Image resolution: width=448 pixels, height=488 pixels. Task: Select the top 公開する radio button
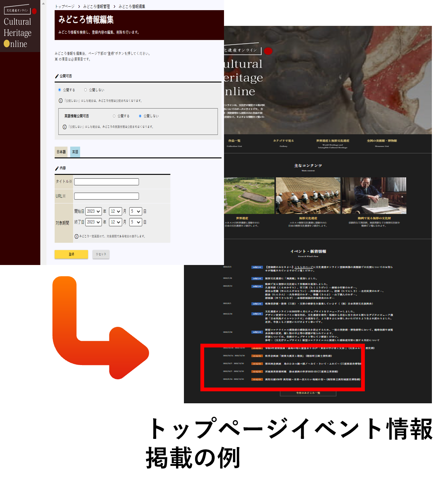[60, 90]
